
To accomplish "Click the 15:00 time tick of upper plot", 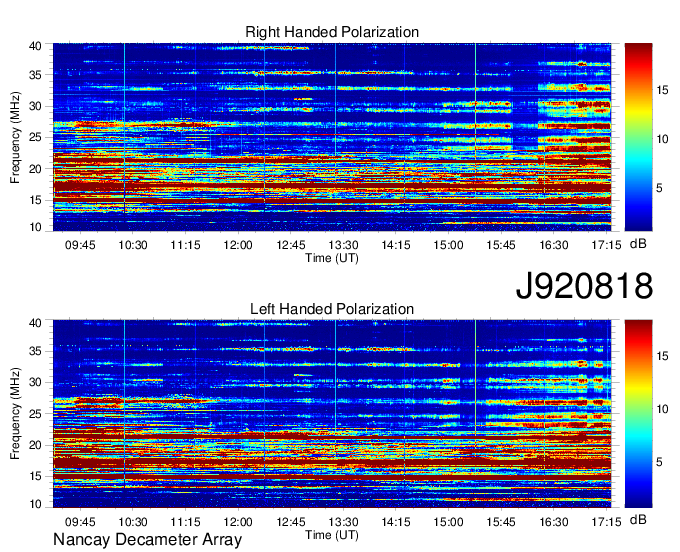I will (x=448, y=245).
